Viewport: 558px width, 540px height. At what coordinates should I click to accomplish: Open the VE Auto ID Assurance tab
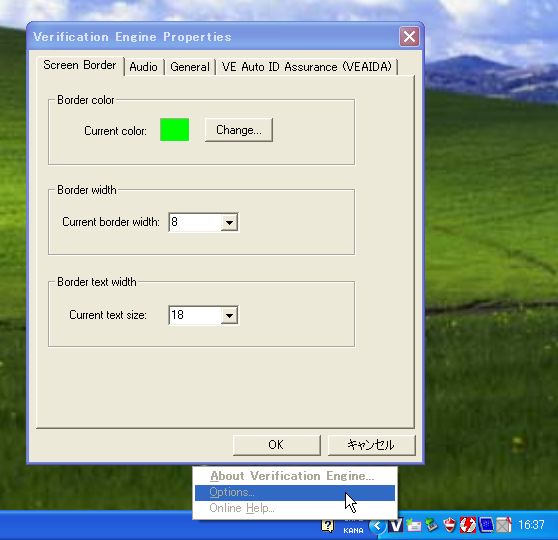click(306, 67)
